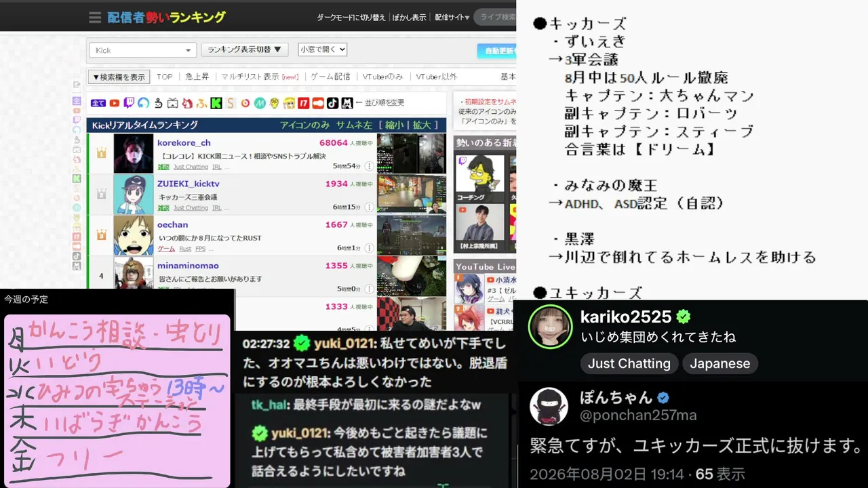Filter ranking by the blonde anime girl icon

click(289, 103)
